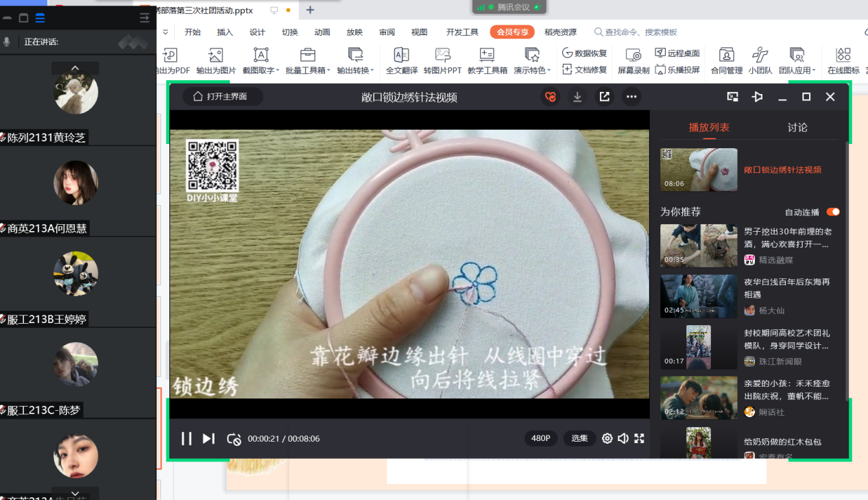Open the video player's more options menu
This screenshot has height=500, width=868.
[631, 97]
